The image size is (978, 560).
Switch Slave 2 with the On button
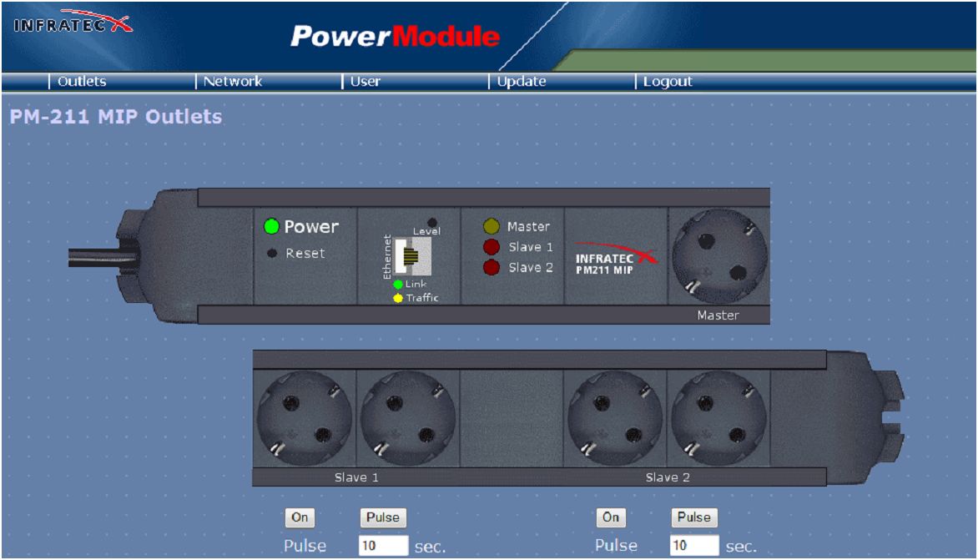(x=611, y=517)
